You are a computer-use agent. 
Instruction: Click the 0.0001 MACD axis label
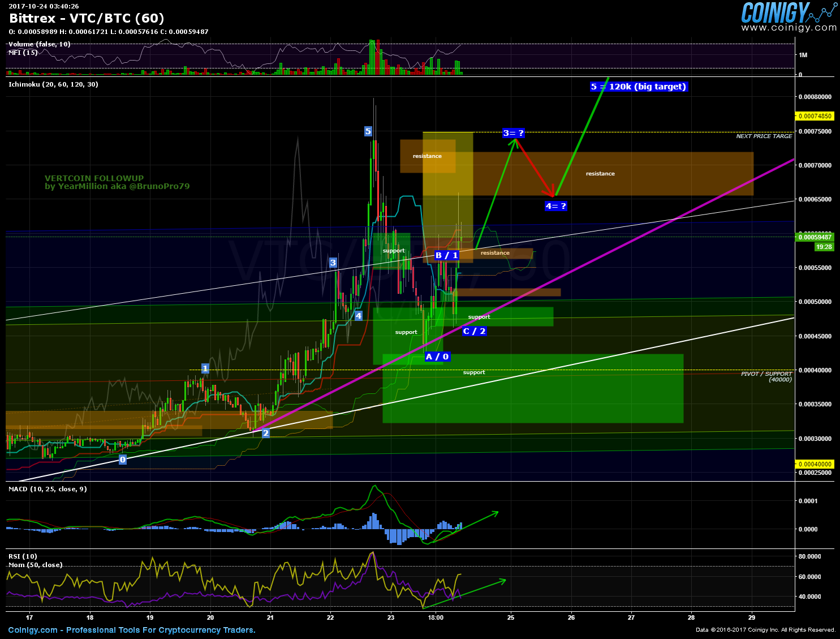click(808, 501)
